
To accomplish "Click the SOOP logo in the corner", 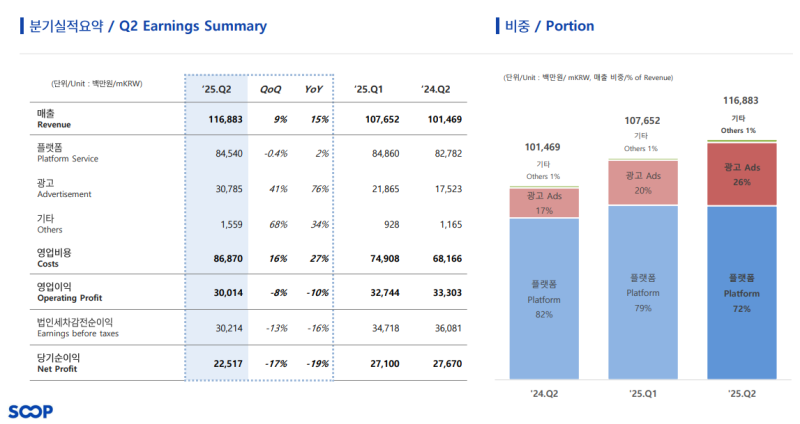I will tap(30, 410).
